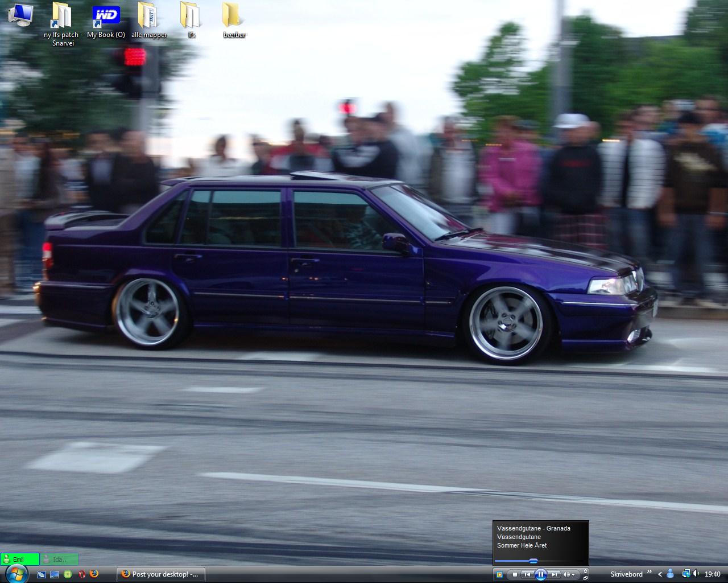
Task: Click the album name 'Sommer Hele Året'
Action: point(522,545)
